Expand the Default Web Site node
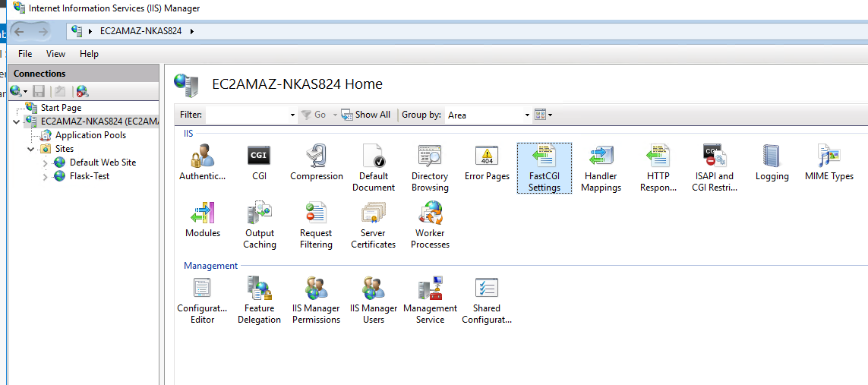 point(45,163)
